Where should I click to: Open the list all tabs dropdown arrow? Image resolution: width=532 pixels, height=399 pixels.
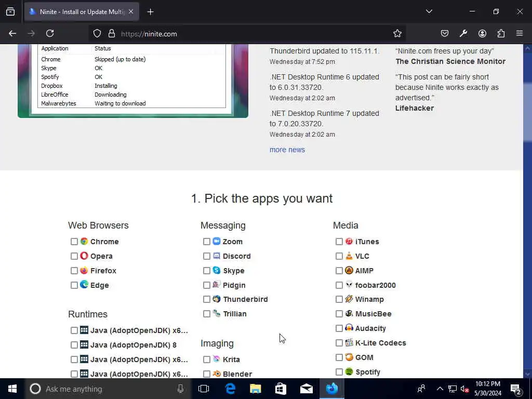click(x=429, y=11)
